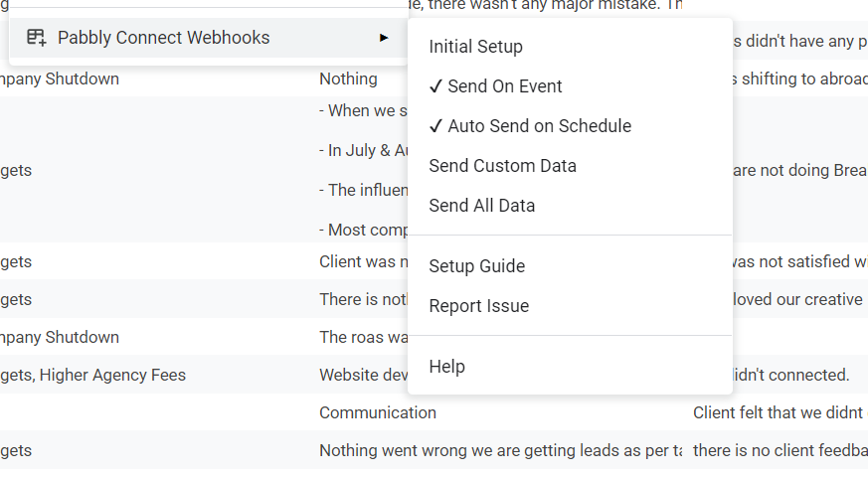Open the Help menu entry

(x=446, y=367)
